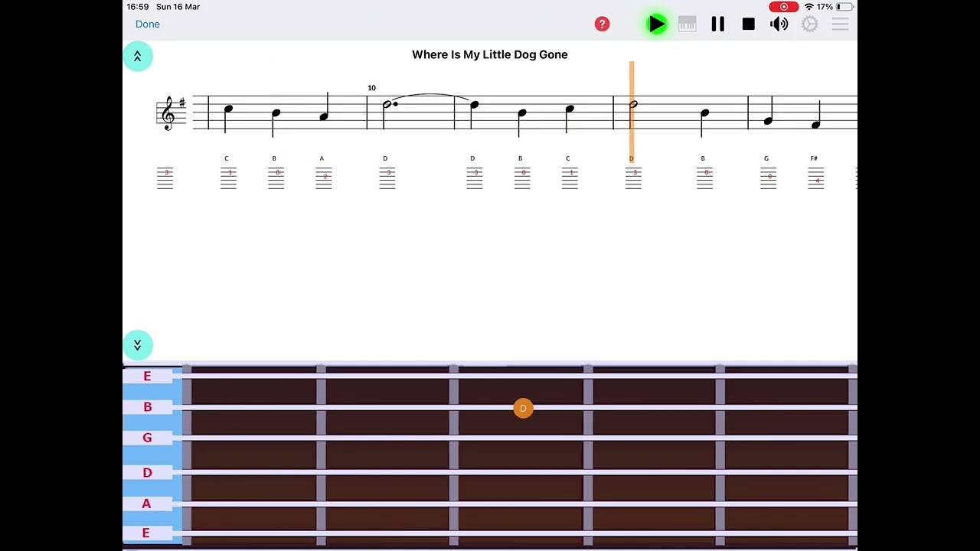Select high E string label above B

pyautogui.click(x=147, y=377)
